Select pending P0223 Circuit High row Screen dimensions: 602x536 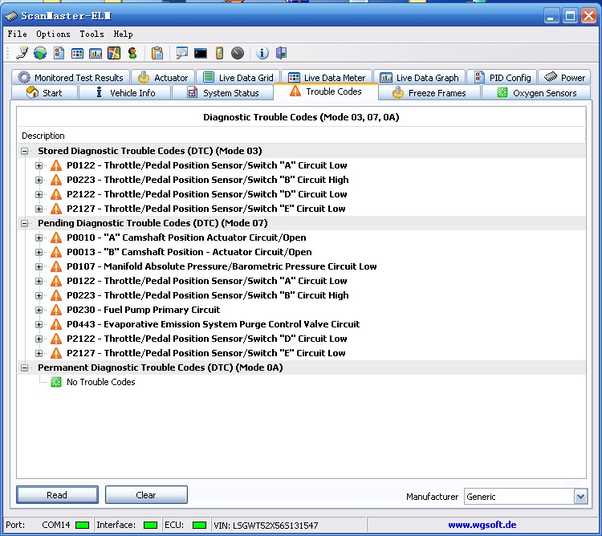click(208, 296)
